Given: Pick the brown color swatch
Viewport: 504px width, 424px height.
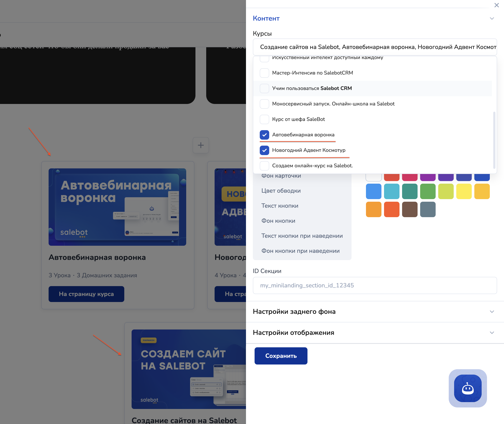Looking at the screenshot, I should (409, 209).
